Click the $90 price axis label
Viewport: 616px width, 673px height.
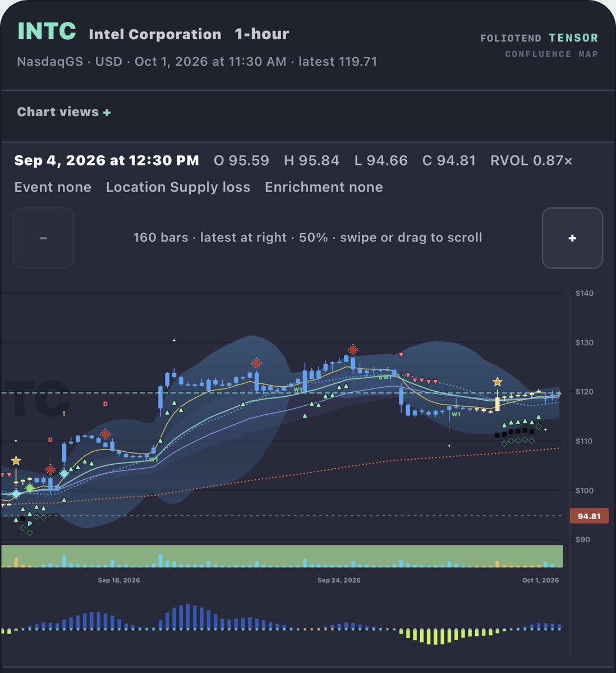click(x=582, y=539)
